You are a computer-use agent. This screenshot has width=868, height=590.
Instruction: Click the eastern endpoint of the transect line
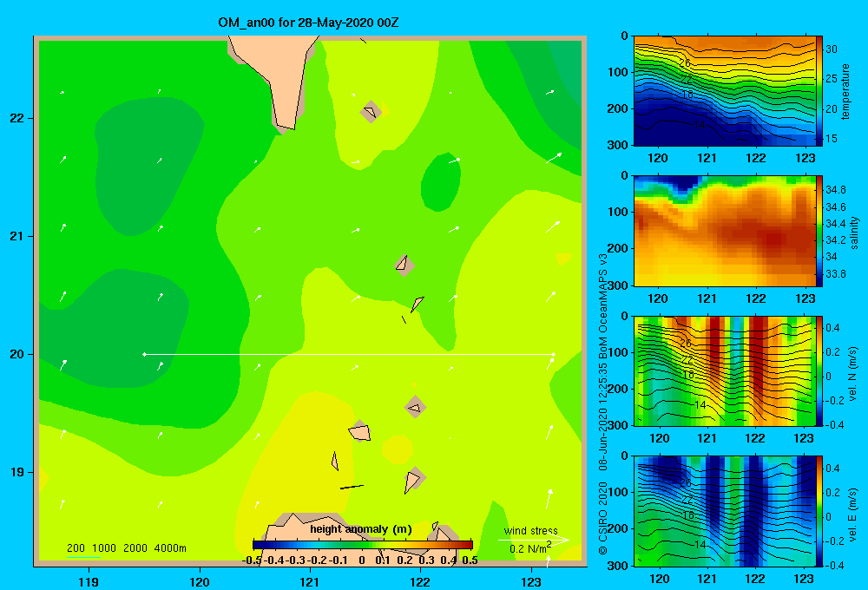pos(554,354)
